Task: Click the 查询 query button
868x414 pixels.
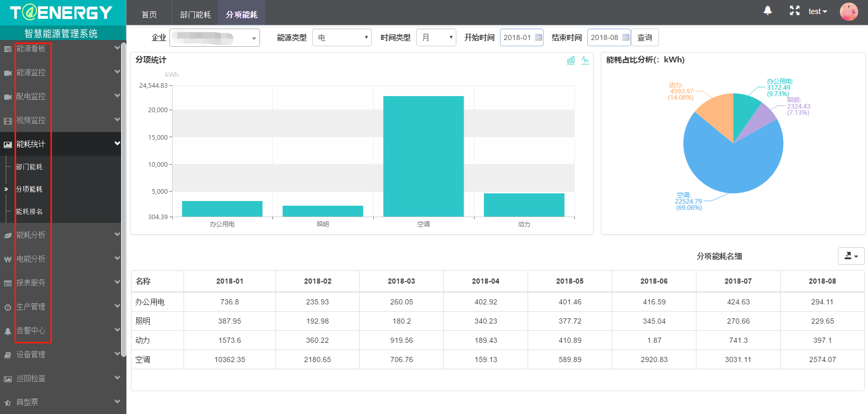Action: coord(645,37)
